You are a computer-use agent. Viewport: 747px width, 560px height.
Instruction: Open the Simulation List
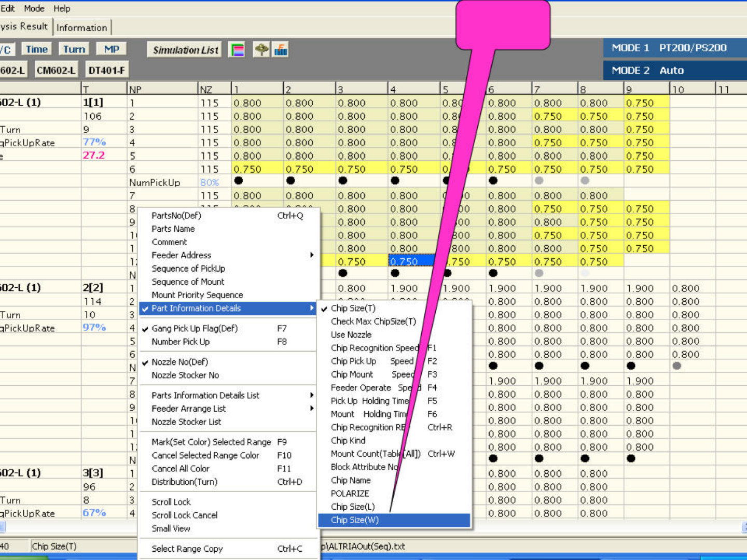point(185,50)
